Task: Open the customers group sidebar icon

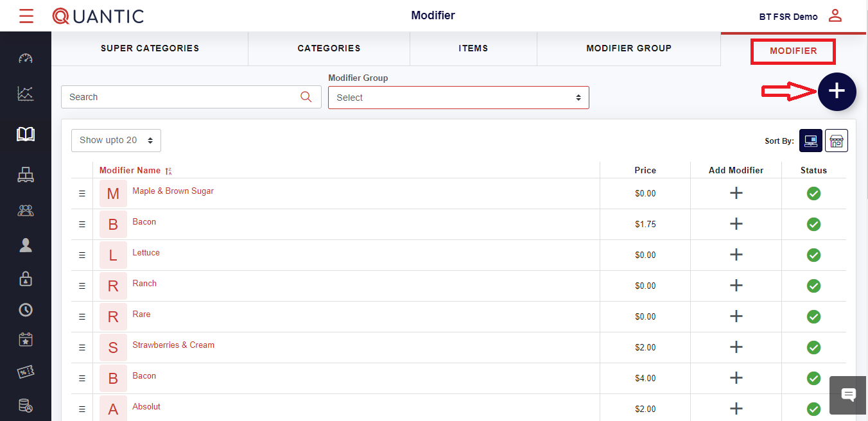Action: (x=26, y=210)
